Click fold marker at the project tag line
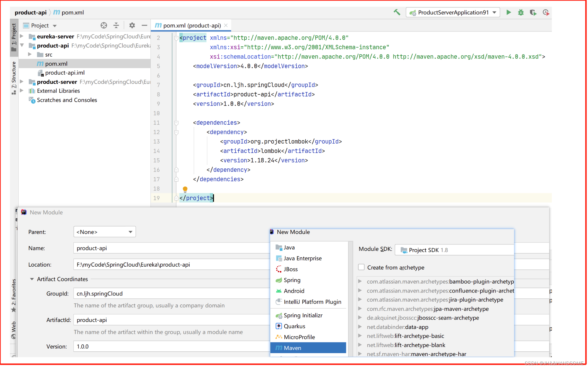The height and width of the screenshot is (368, 588). [176, 38]
